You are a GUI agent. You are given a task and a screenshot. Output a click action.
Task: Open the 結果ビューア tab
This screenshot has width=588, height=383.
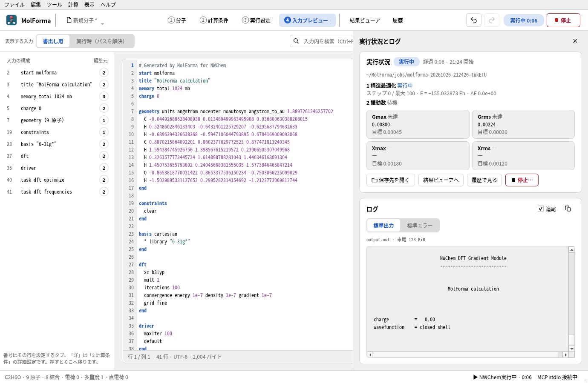click(365, 20)
